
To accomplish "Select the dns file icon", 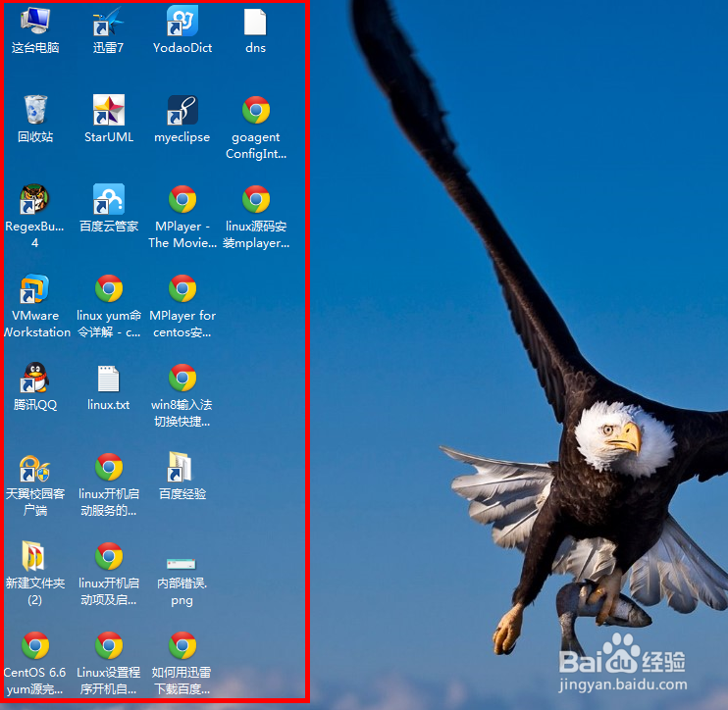I will pos(255,22).
